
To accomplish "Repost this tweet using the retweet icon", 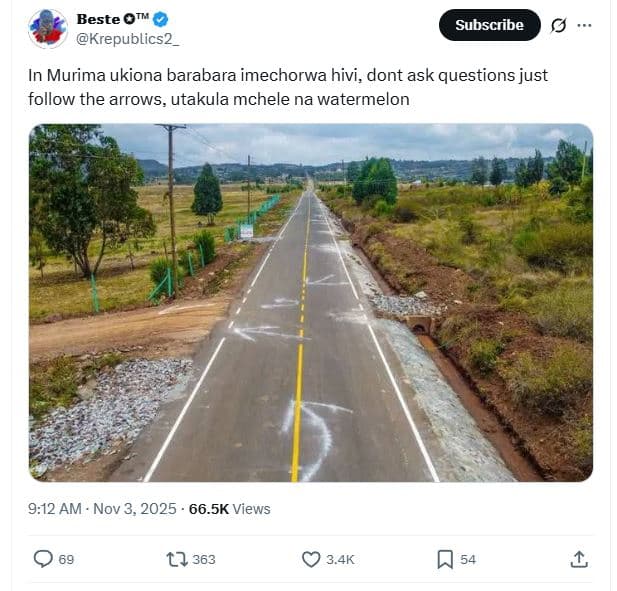I will point(176,559).
